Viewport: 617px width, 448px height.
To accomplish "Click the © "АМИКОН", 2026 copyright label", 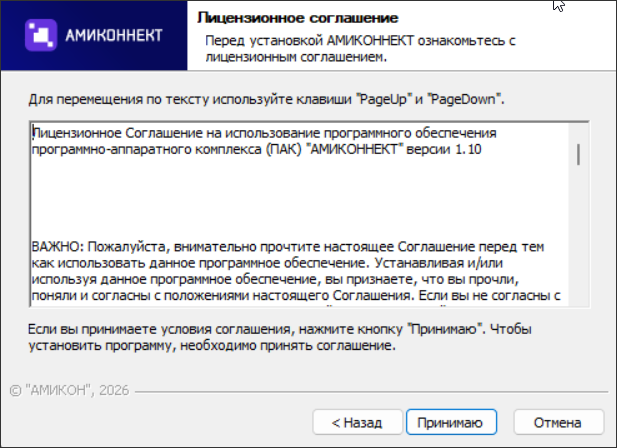I will 68,388.
